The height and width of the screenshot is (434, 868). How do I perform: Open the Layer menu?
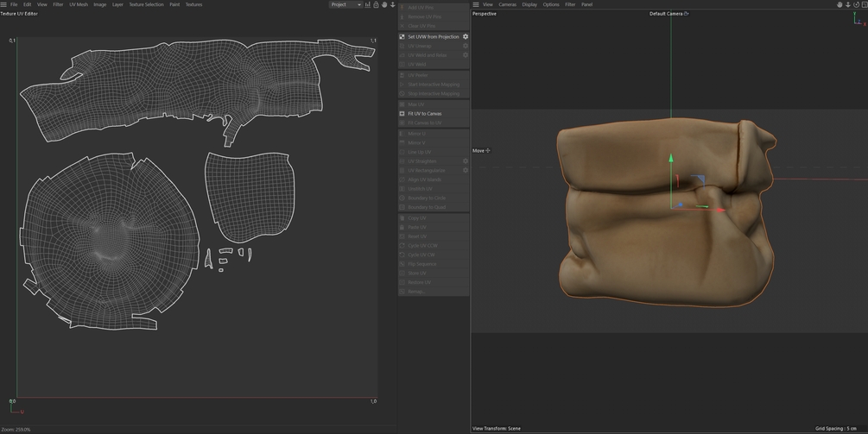(118, 4)
